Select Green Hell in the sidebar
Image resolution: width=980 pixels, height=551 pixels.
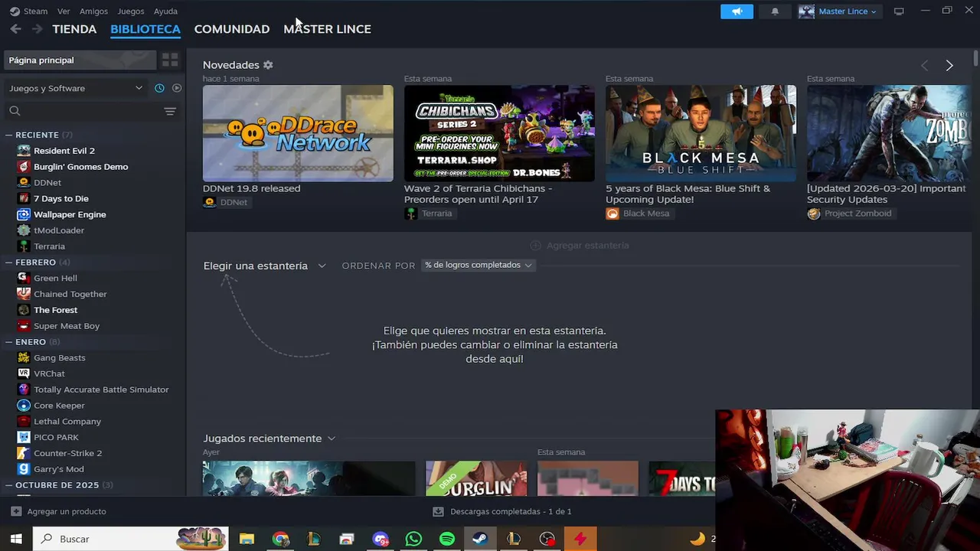coord(55,279)
